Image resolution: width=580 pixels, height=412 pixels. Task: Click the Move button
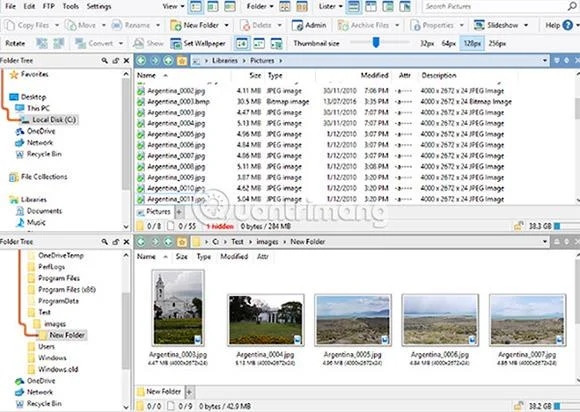point(81,25)
